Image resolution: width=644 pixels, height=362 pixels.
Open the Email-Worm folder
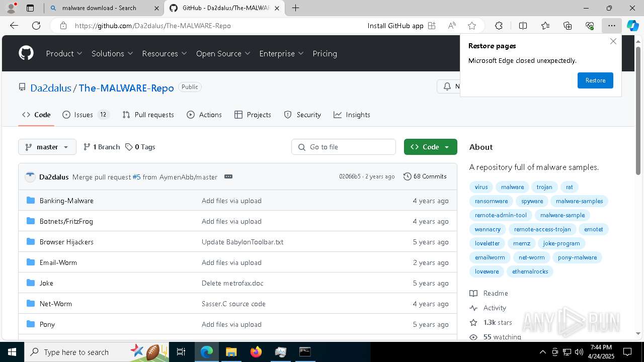(58, 262)
